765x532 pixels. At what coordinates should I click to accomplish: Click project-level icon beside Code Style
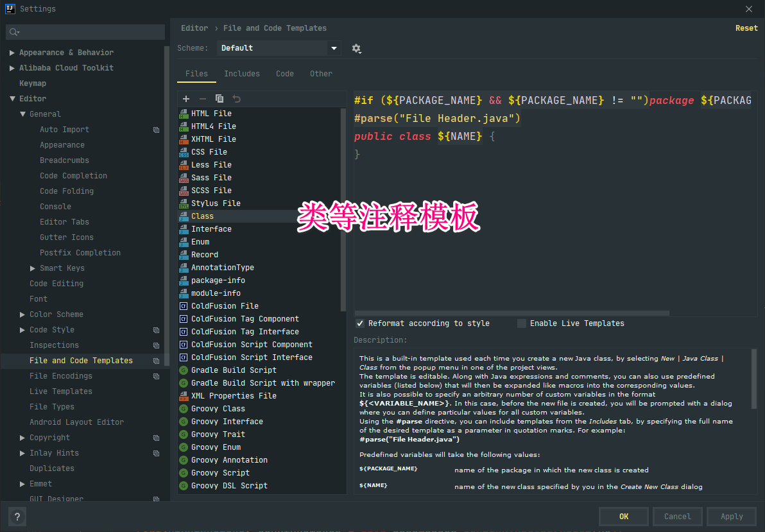pyautogui.click(x=156, y=330)
